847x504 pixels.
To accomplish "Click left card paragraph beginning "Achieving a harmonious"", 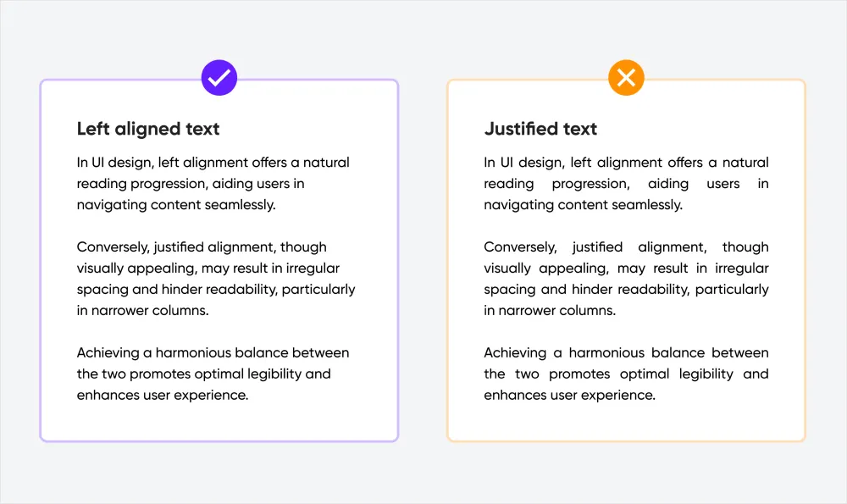I will (213, 374).
